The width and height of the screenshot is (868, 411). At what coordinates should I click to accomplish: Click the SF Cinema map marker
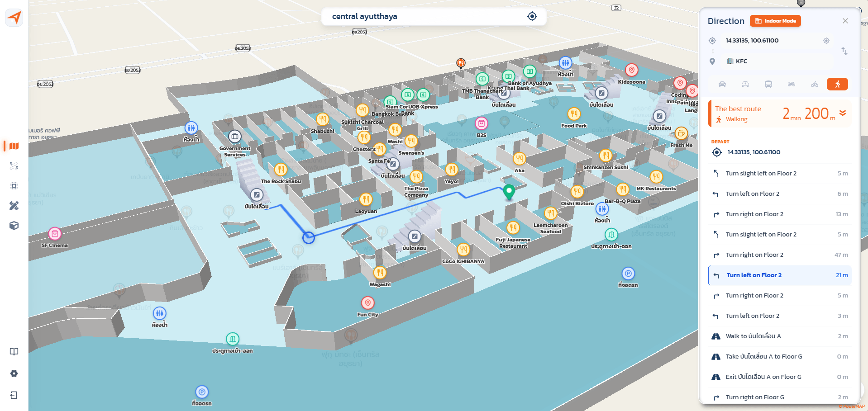pos(55,234)
